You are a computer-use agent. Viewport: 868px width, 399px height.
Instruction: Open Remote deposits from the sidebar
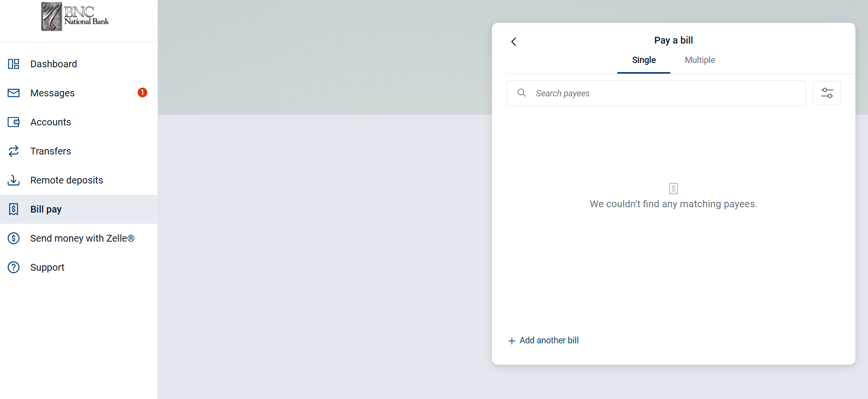point(66,180)
